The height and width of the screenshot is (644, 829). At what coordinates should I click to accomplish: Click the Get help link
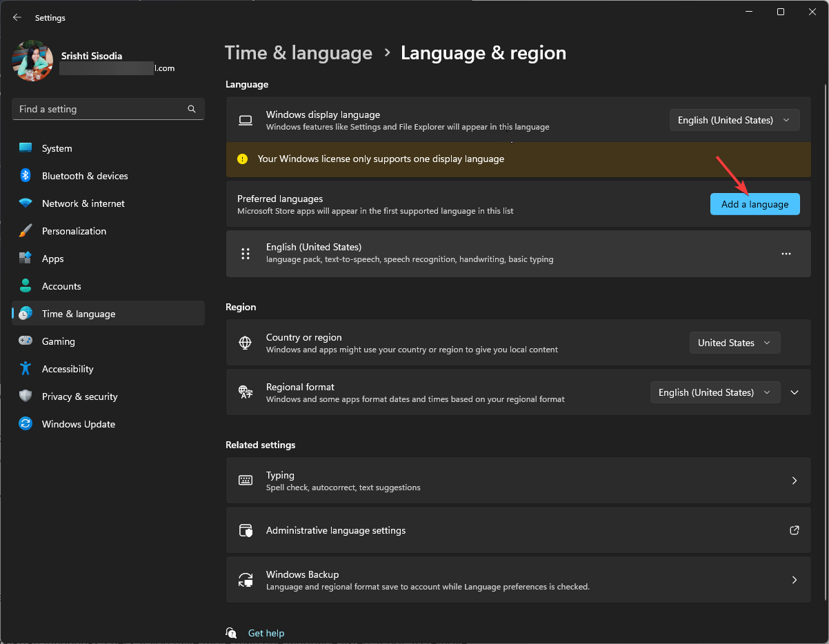[x=266, y=633]
